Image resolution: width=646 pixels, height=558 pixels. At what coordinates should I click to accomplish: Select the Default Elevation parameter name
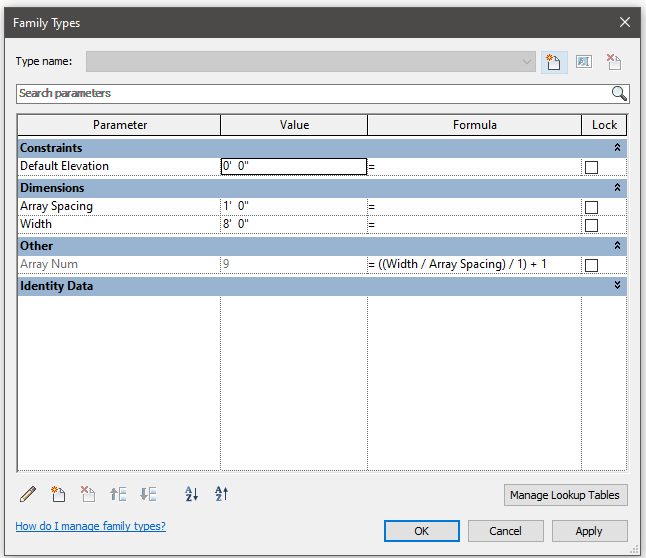click(x=64, y=166)
